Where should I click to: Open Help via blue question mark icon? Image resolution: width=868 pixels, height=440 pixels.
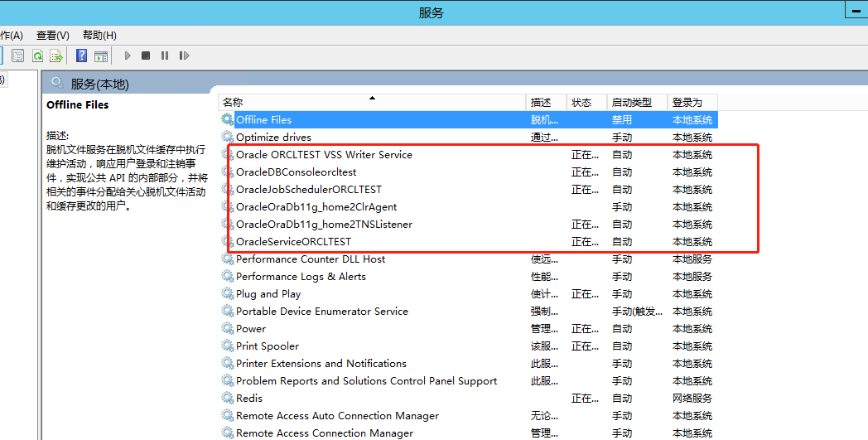[x=81, y=56]
